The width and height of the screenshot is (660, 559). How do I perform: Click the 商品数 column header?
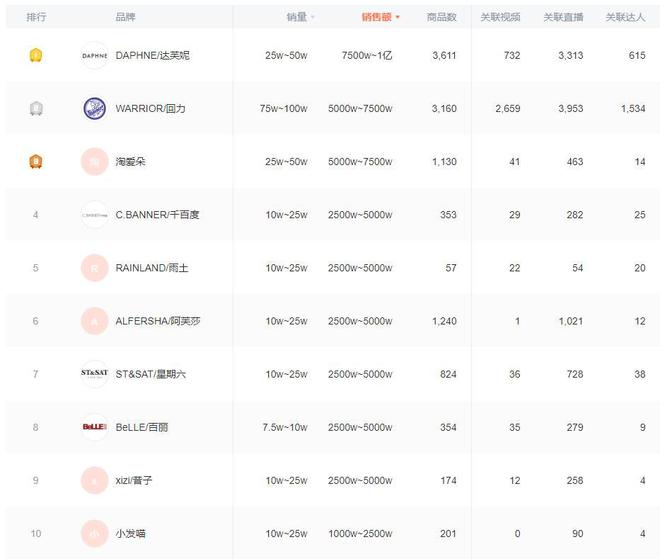pyautogui.click(x=442, y=17)
